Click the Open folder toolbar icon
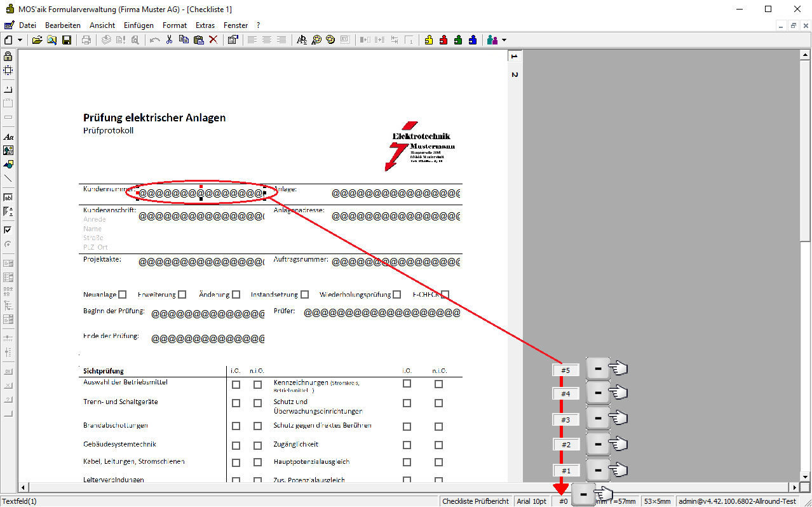 [x=37, y=40]
